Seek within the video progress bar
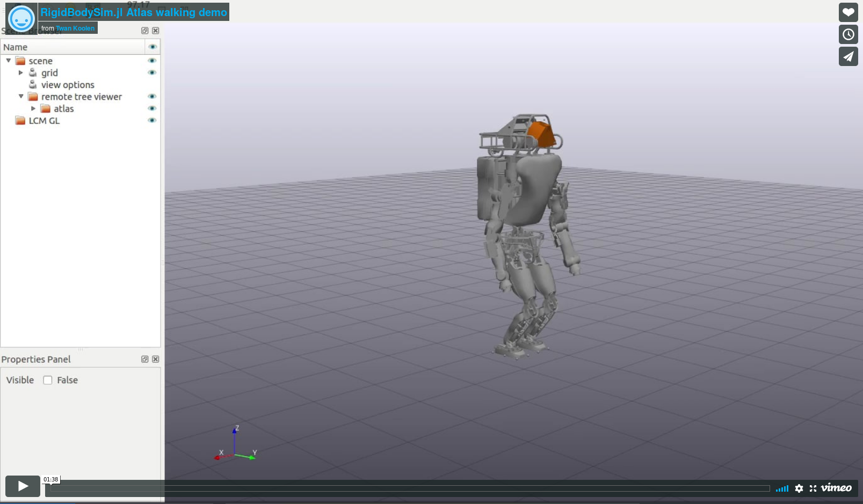 [x=410, y=488]
